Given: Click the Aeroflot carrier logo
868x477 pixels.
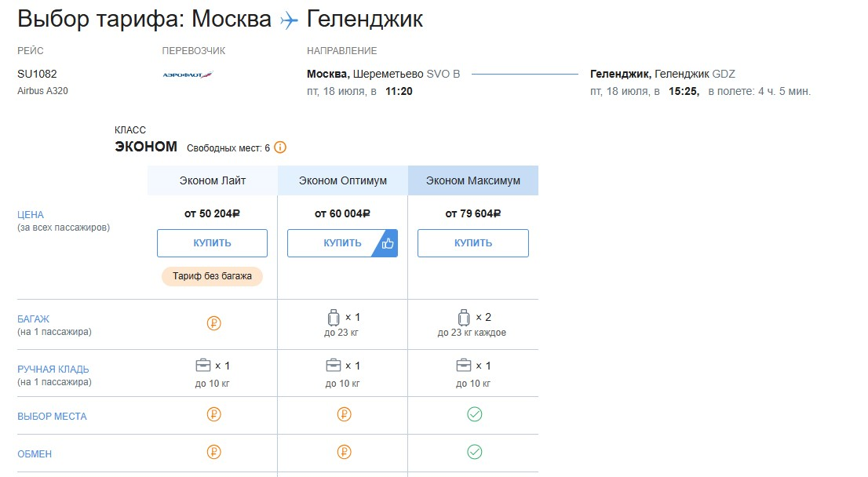Looking at the screenshot, I should pyautogui.click(x=188, y=75).
